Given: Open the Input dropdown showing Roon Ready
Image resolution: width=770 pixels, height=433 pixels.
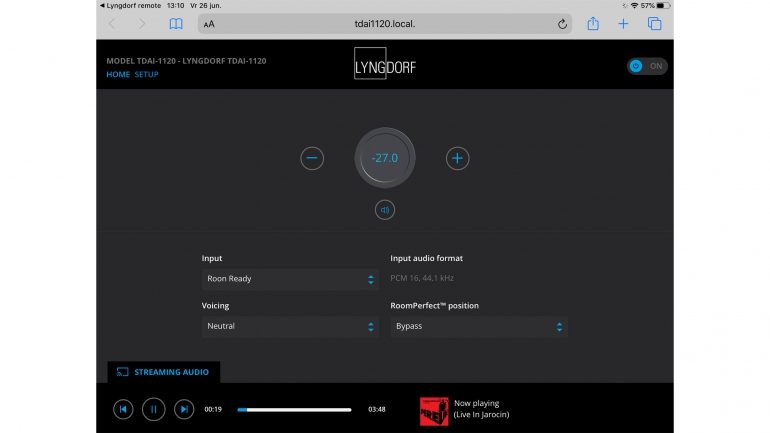Looking at the screenshot, I should pyautogui.click(x=290, y=279).
